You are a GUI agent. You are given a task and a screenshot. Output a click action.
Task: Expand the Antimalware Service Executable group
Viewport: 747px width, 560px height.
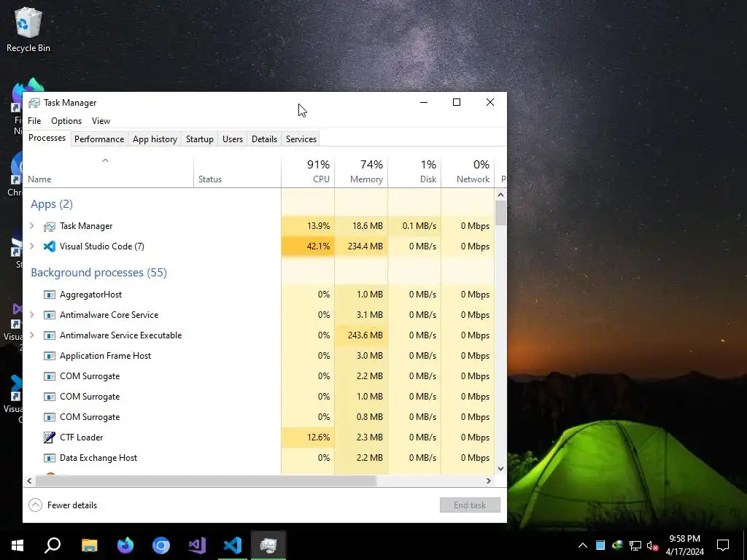pos(32,335)
